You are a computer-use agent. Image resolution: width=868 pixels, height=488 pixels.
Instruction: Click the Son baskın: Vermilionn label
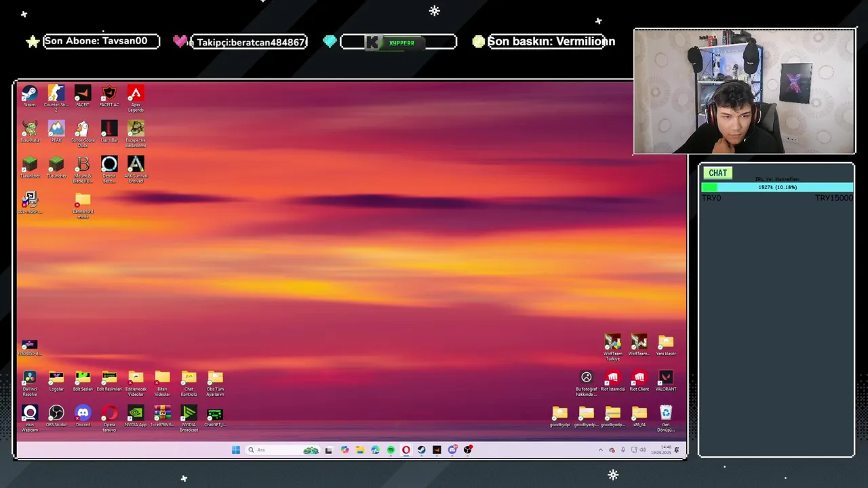coord(551,41)
